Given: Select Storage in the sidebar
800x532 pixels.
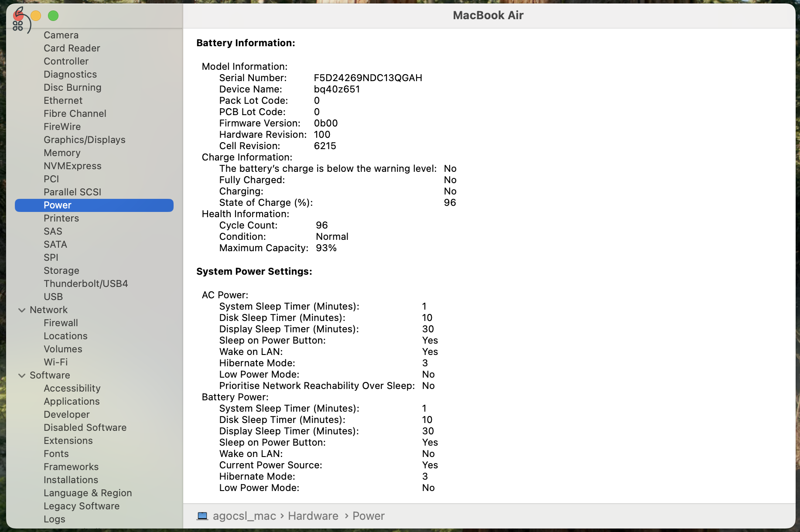Looking at the screenshot, I should pos(62,270).
